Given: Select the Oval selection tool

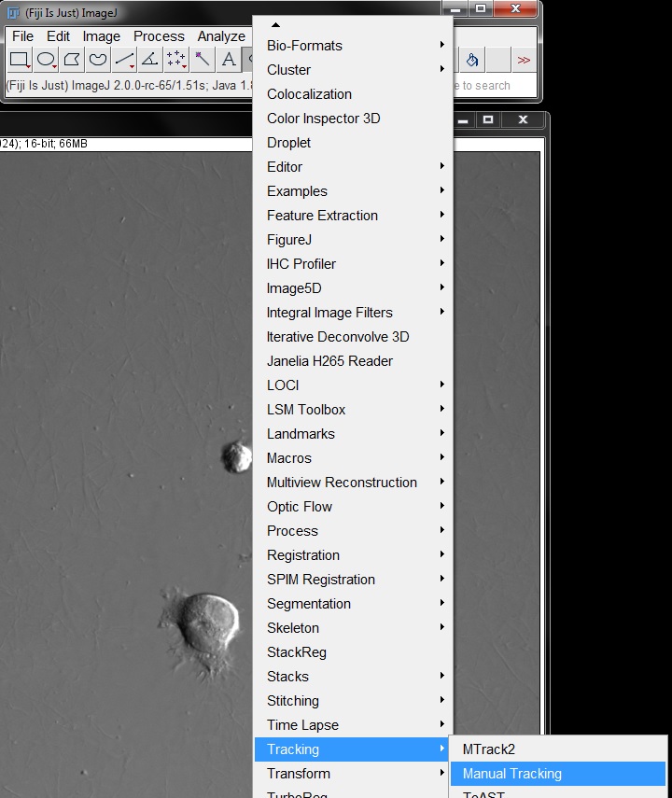Looking at the screenshot, I should tap(46, 61).
